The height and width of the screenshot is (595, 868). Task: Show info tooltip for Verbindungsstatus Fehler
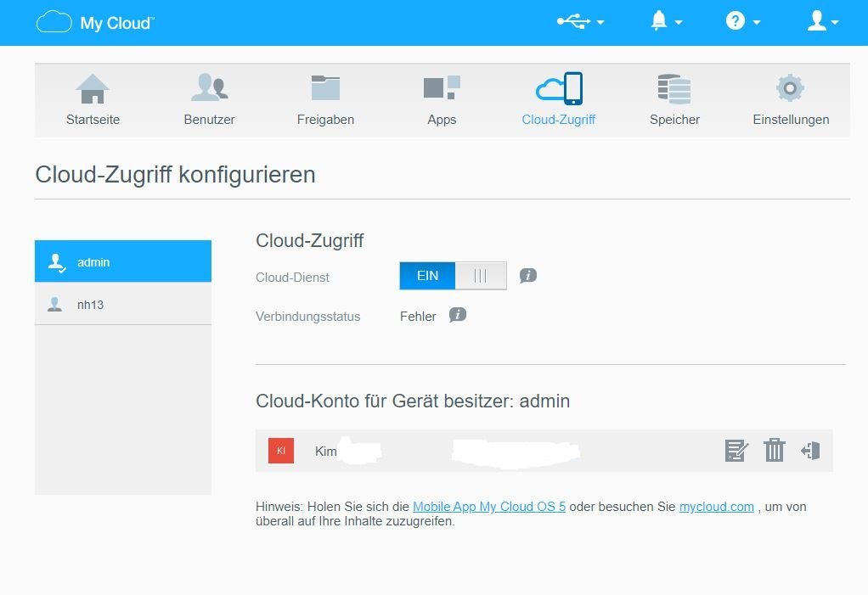pos(457,315)
